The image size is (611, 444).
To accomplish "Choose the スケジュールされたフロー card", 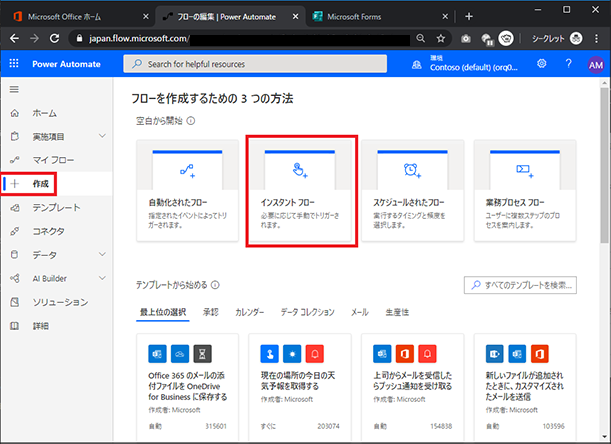I will [413, 191].
